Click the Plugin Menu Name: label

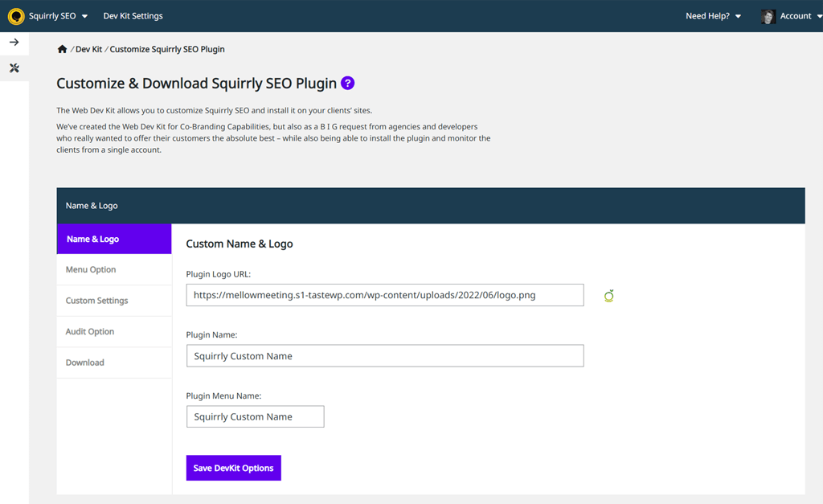223,395
